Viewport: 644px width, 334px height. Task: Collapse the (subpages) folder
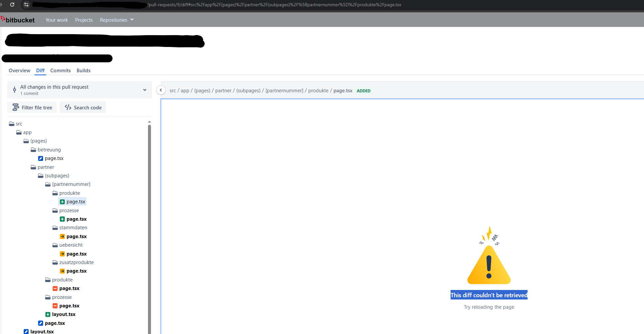click(54, 176)
